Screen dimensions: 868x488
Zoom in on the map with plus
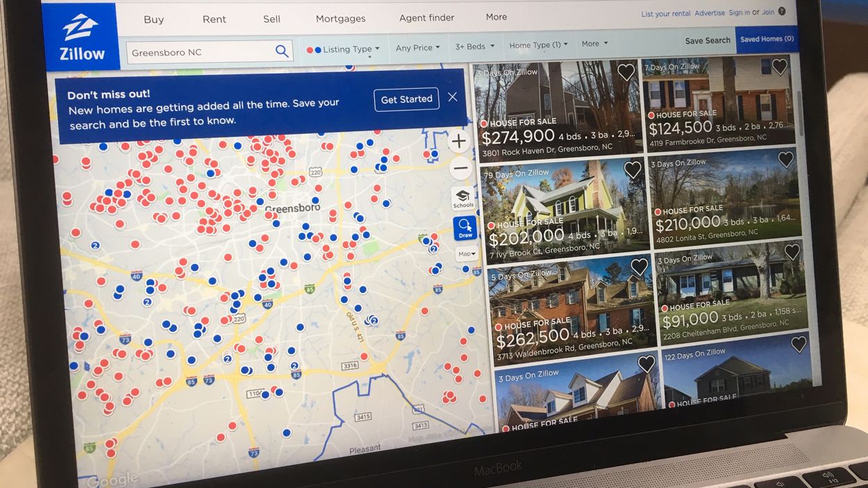[x=458, y=142]
